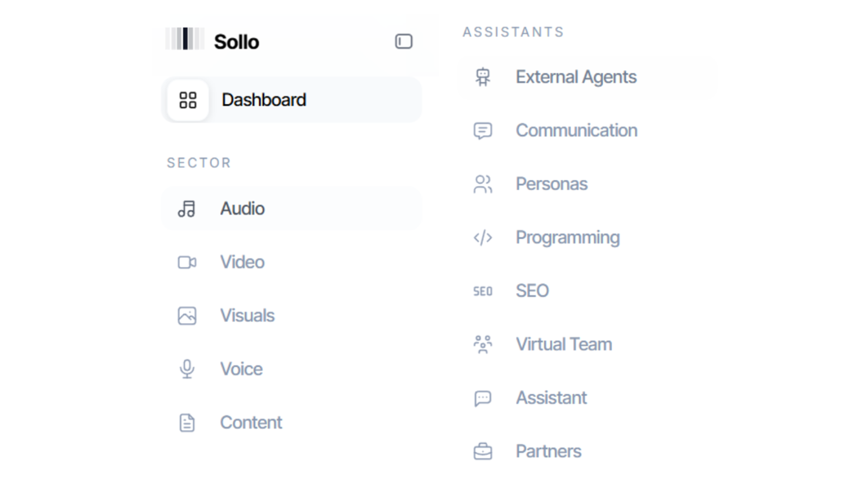Image resolution: width=868 pixels, height=488 pixels.
Task: Open the SEO assistant entry
Action: 532,291
